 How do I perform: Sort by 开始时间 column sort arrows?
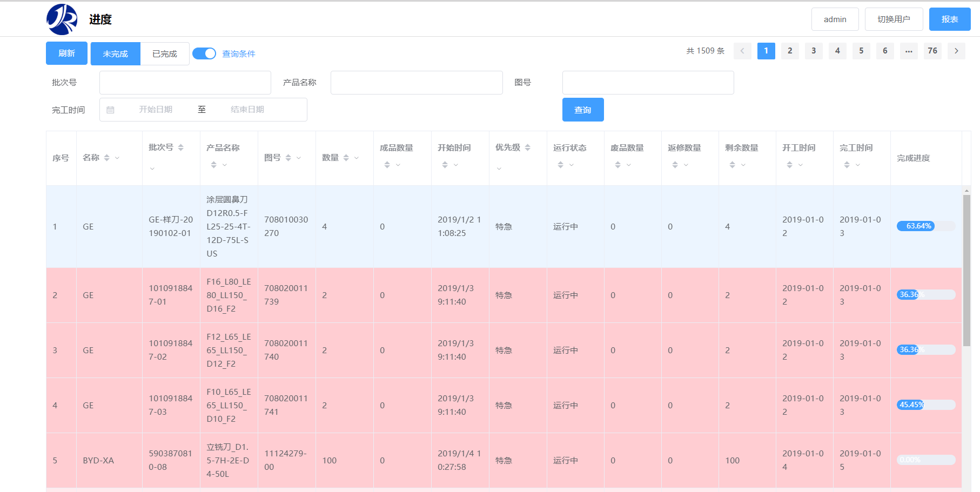pyautogui.click(x=445, y=165)
